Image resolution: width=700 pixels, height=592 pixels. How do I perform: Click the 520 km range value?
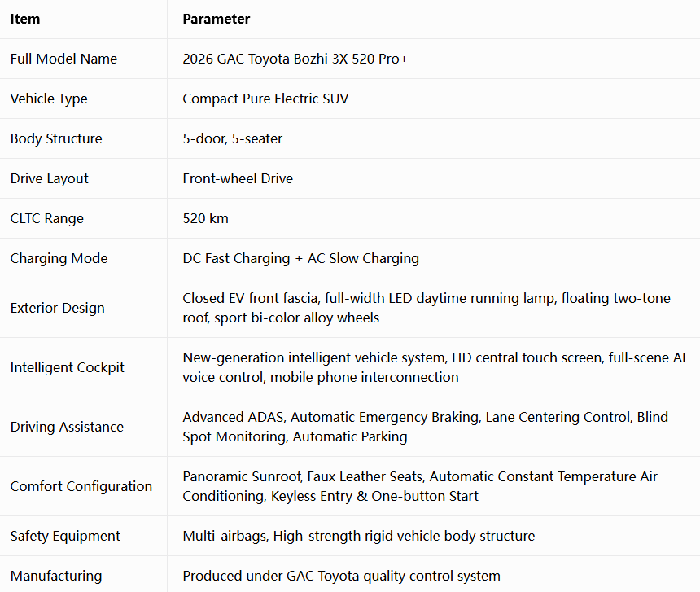coord(205,218)
